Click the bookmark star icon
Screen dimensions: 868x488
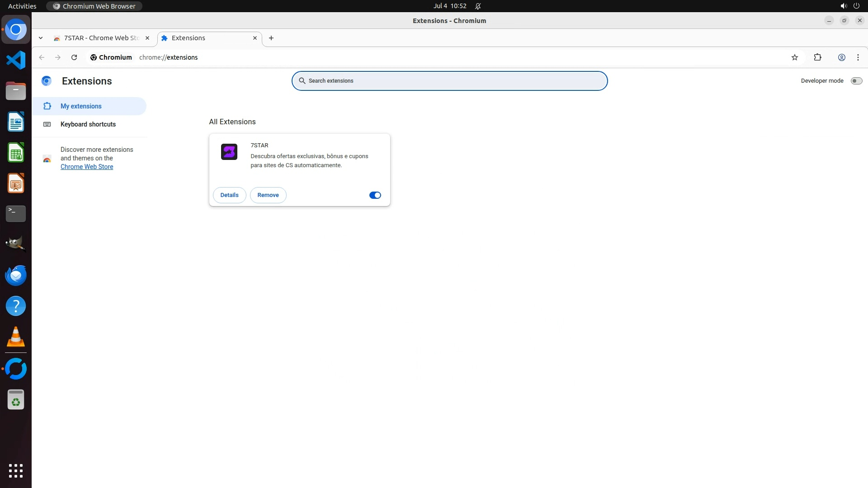click(795, 57)
